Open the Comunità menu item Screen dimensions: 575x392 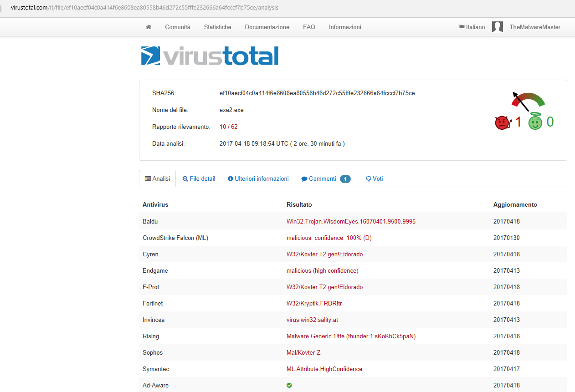[178, 27]
